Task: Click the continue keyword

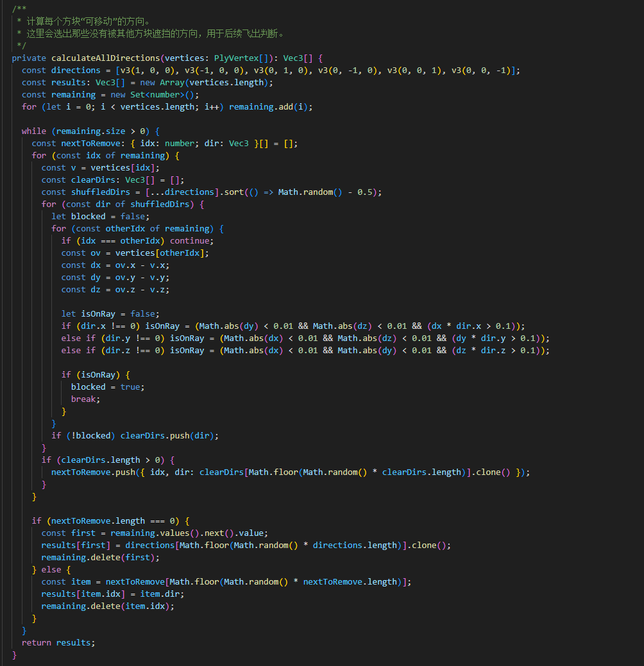Action: (190, 241)
